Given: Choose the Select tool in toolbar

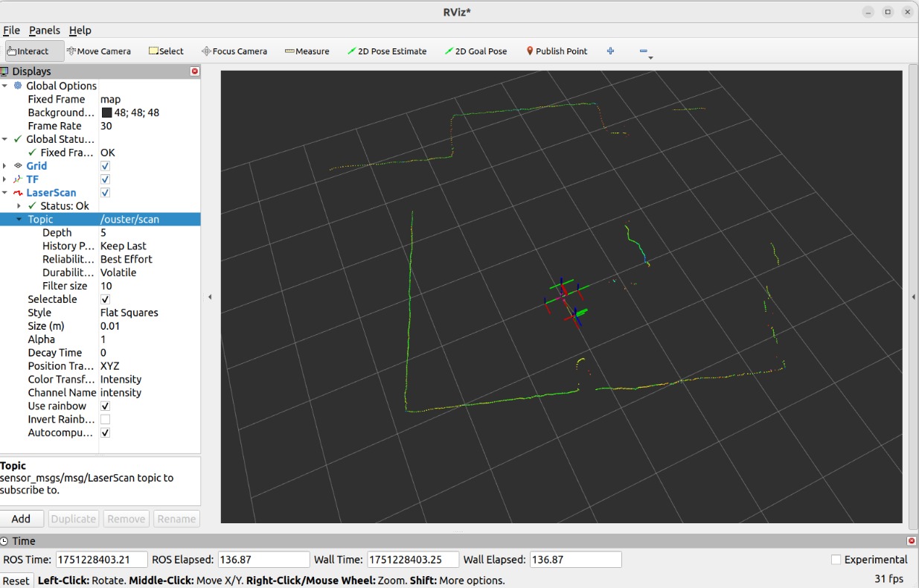Looking at the screenshot, I should [166, 51].
